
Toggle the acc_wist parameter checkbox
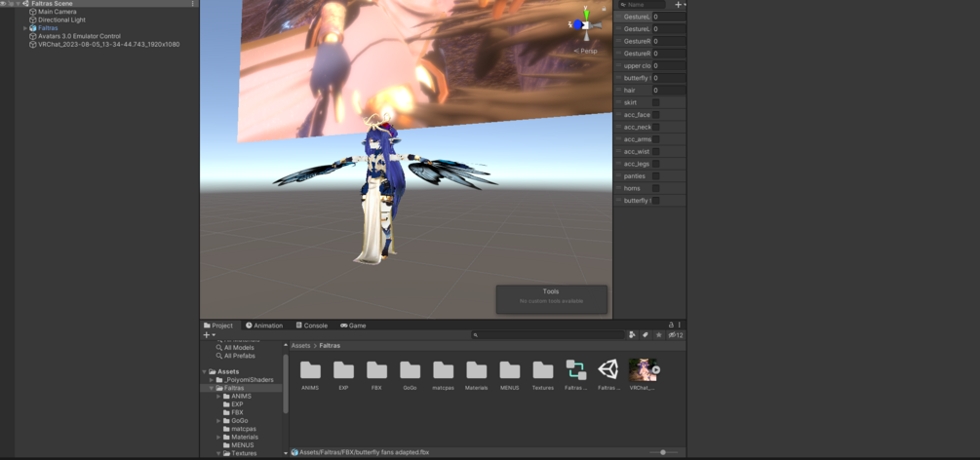tap(655, 151)
